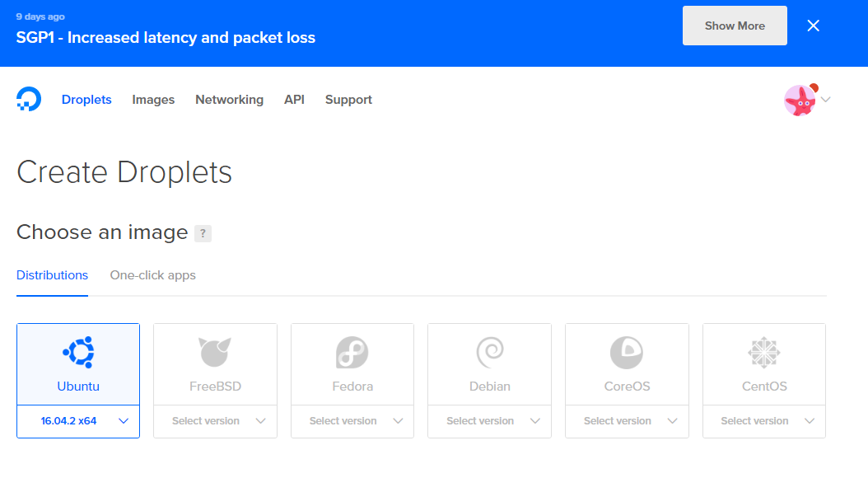Screen dimensions: 868x478
Task: Switch to the One-click apps tab
Action: click(x=153, y=275)
